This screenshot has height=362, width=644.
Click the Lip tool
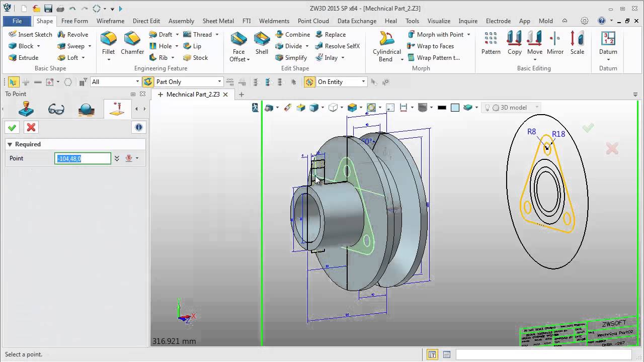(x=193, y=46)
